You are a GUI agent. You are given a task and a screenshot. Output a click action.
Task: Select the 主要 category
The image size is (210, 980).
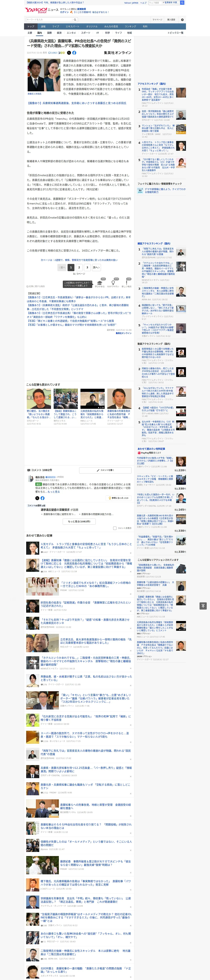pyautogui.click(x=30, y=33)
